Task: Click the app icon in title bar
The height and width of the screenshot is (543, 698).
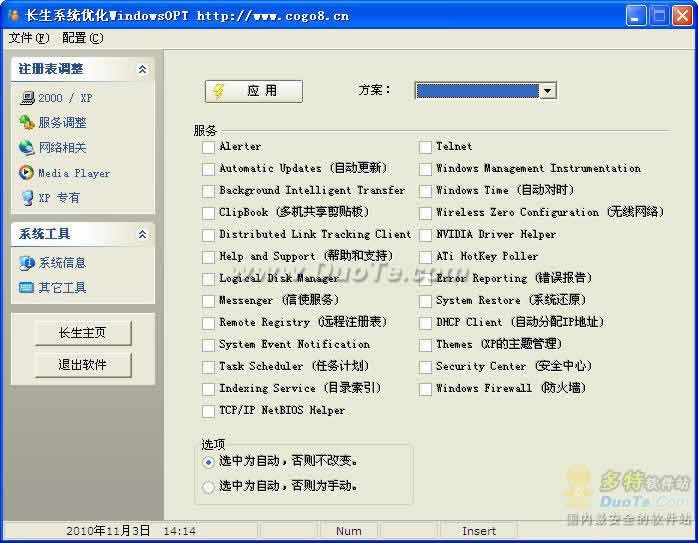Action: click(13, 16)
